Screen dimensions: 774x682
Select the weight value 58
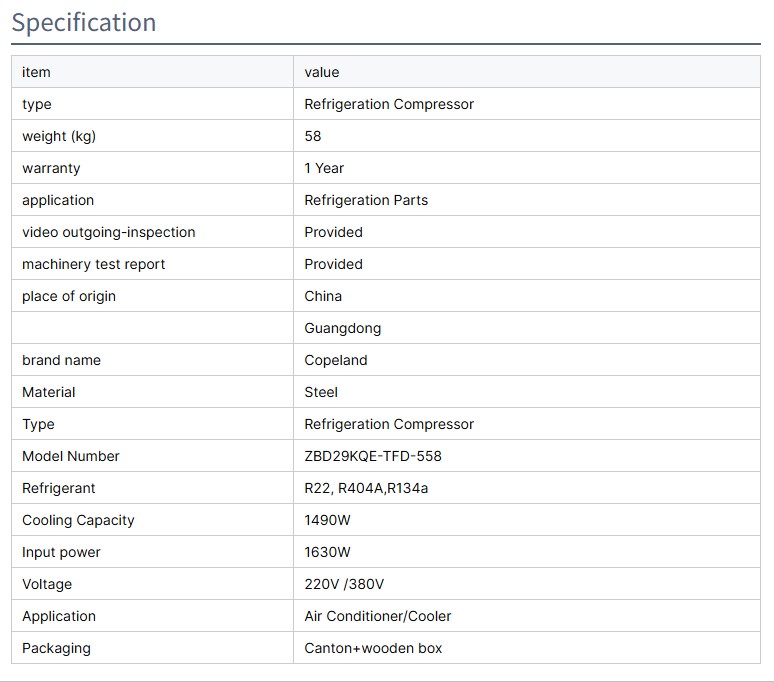point(313,136)
